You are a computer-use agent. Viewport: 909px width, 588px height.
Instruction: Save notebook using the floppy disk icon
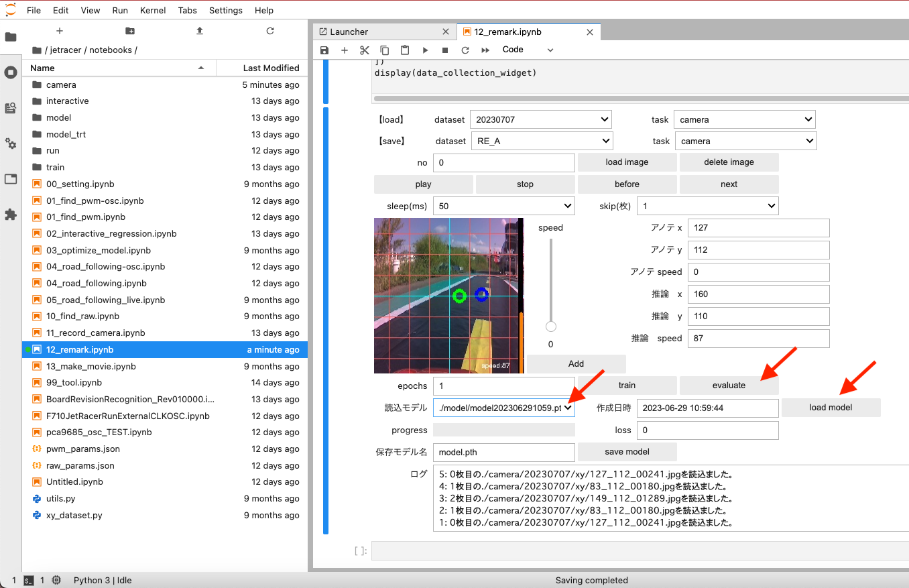tap(324, 50)
